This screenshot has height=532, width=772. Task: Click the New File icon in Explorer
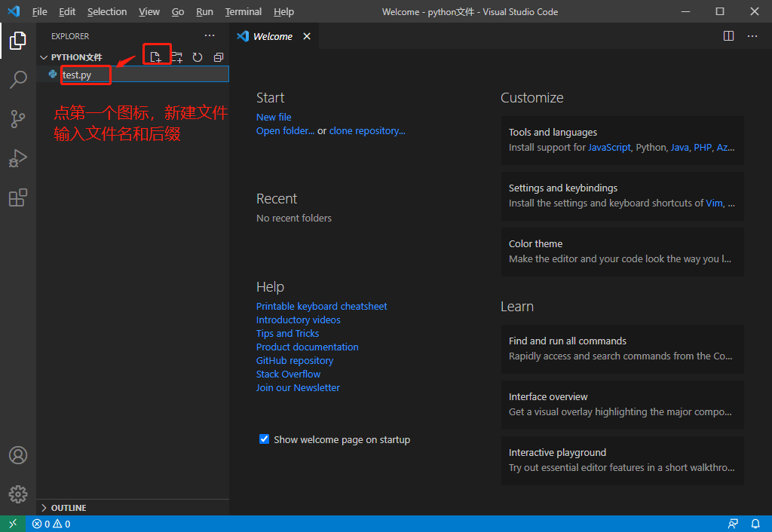click(x=155, y=57)
